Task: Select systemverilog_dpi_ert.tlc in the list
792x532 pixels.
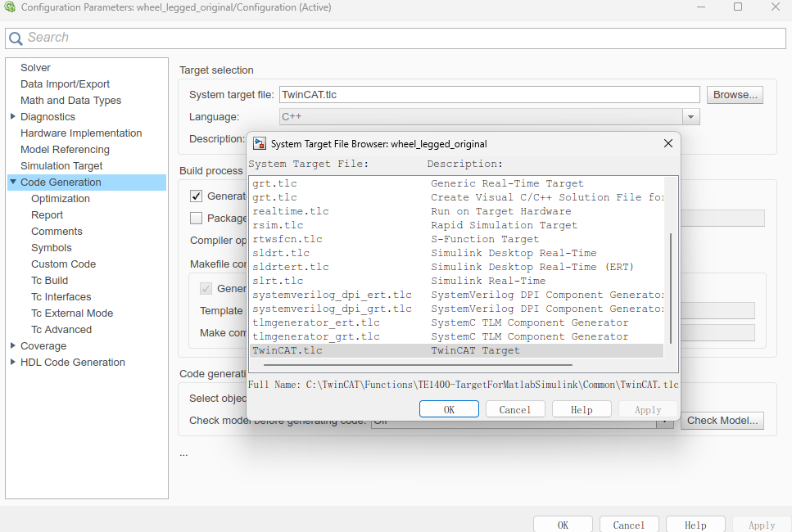Action: [x=457, y=295]
